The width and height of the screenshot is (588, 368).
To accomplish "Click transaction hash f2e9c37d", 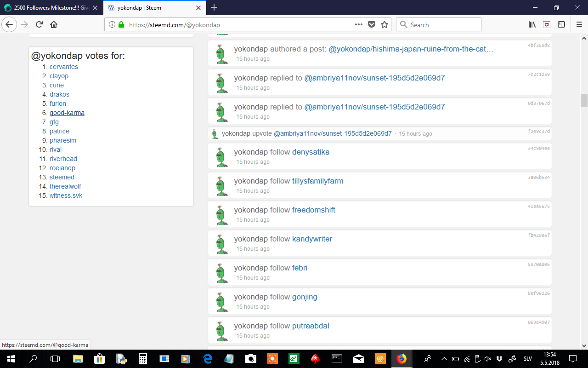I will pos(538,131).
